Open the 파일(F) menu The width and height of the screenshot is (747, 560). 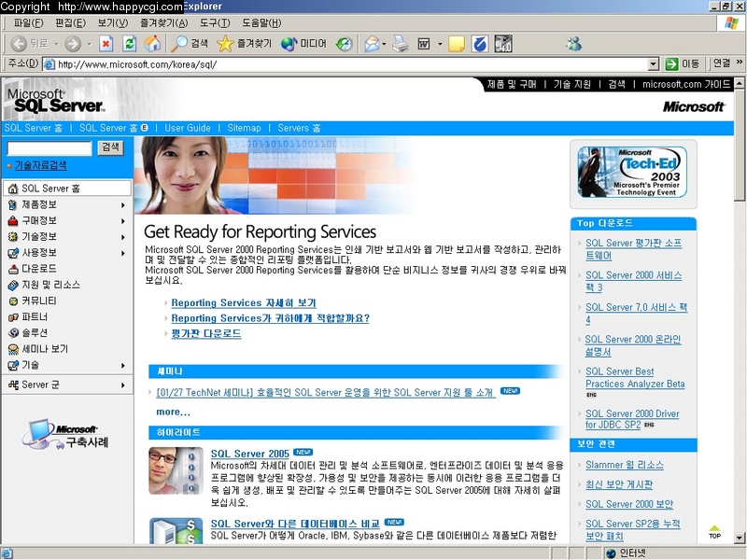click(x=28, y=22)
